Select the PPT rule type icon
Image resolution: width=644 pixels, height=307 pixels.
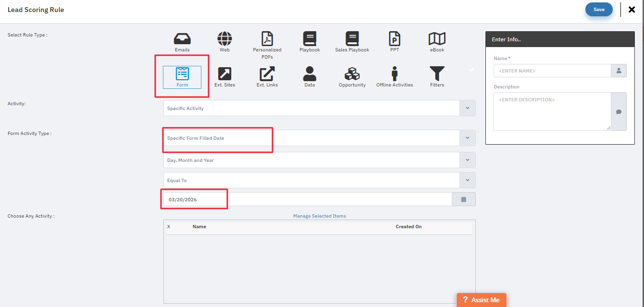(x=394, y=39)
